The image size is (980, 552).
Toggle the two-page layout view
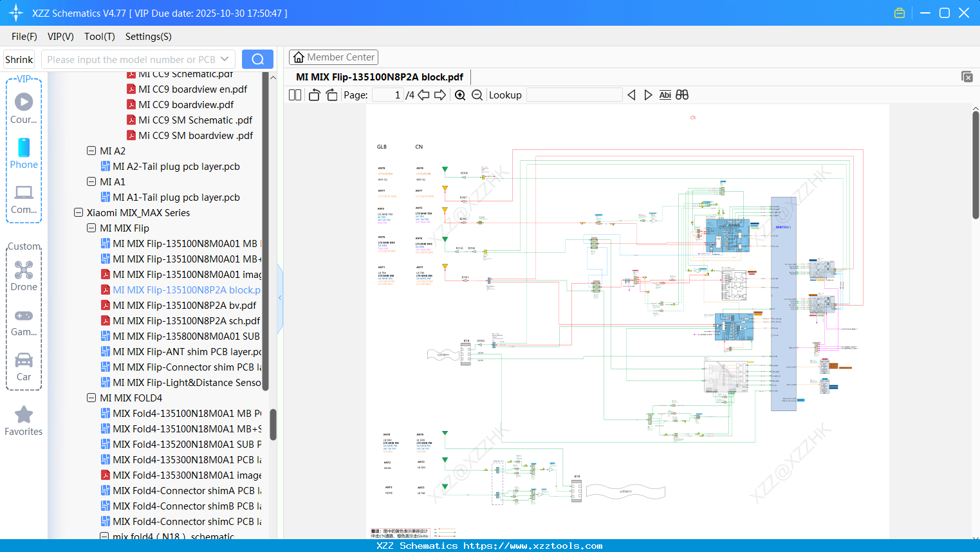[295, 95]
